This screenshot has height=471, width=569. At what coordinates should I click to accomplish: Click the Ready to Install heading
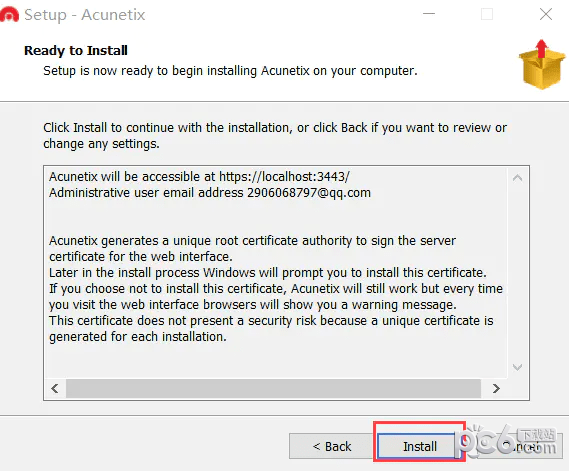click(76, 50)
